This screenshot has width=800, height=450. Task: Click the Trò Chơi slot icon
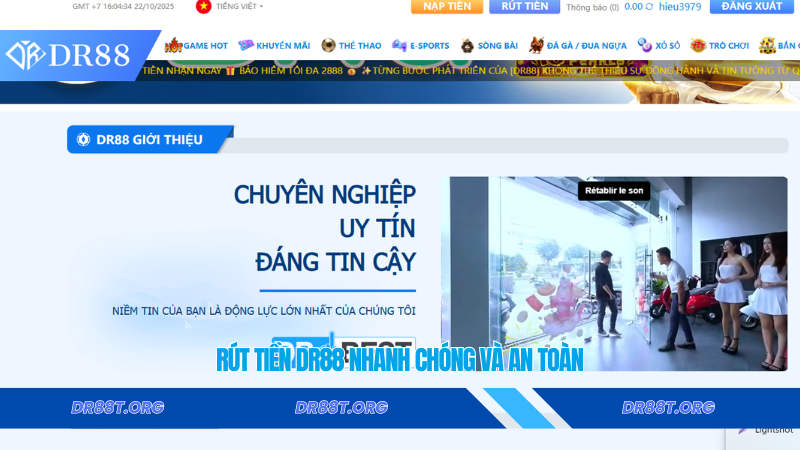click(x=698, y=45)
